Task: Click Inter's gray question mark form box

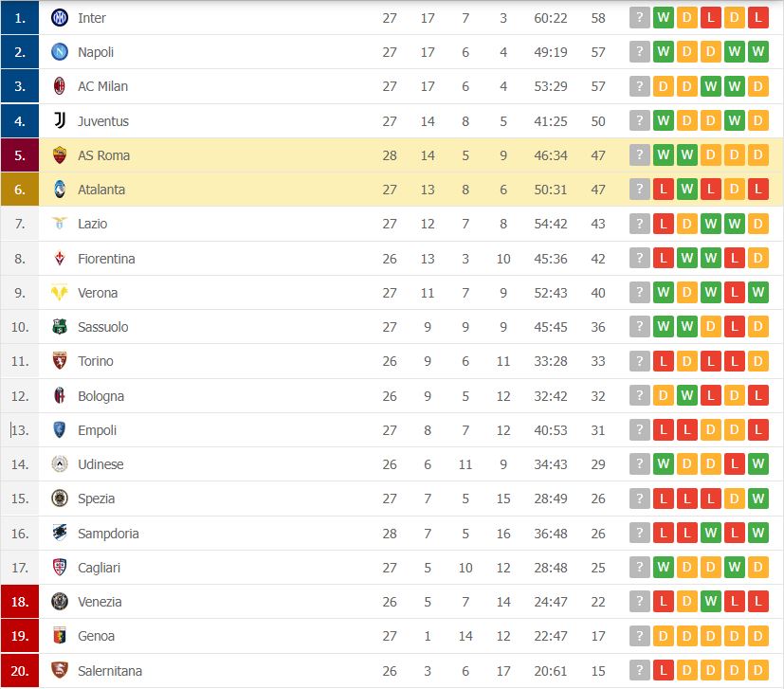Action: (640, 18)
